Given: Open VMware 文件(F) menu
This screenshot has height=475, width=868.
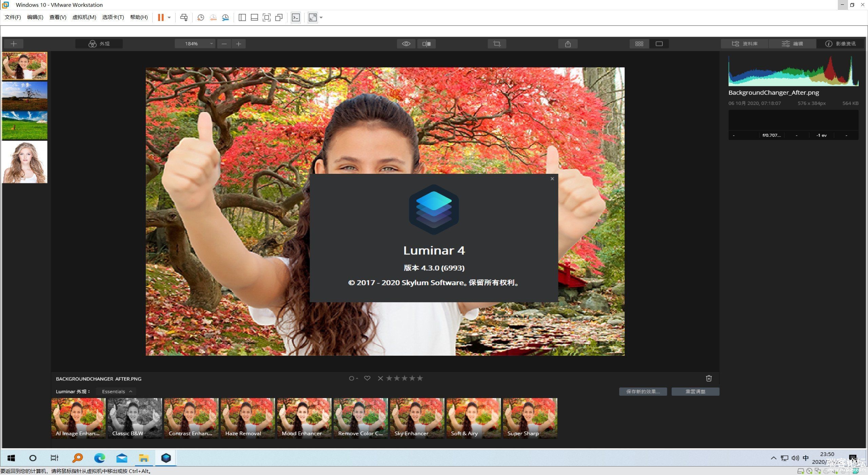Looking at the screenshot, I should pyautogui.click(x=13, y=17).
